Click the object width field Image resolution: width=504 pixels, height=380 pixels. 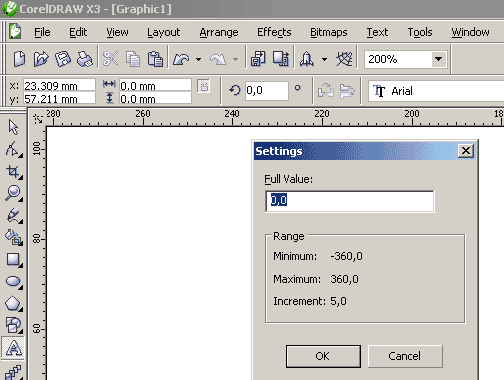(x=155, y=85)
